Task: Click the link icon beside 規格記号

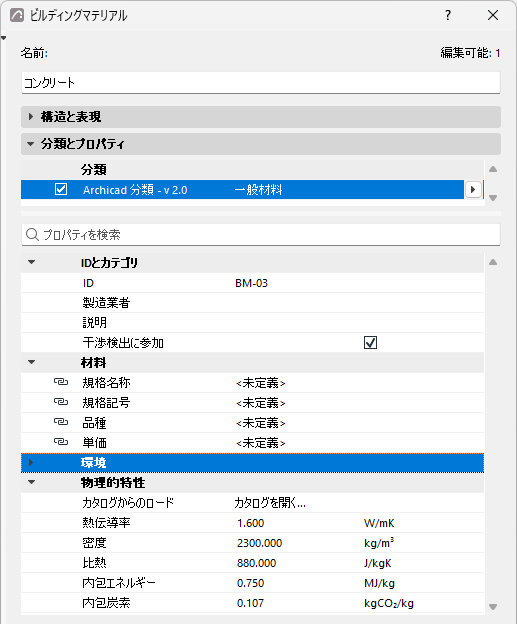Action: click(x=61, y=402)
